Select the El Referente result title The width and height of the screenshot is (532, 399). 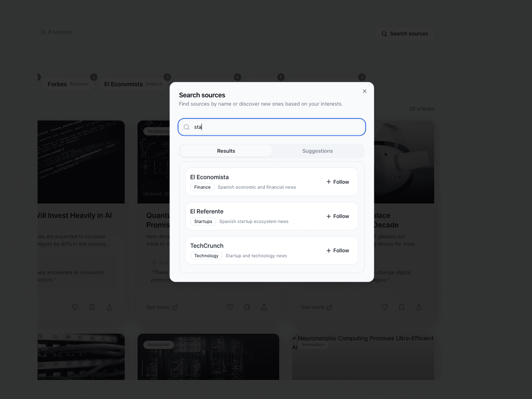click(207, 211)
